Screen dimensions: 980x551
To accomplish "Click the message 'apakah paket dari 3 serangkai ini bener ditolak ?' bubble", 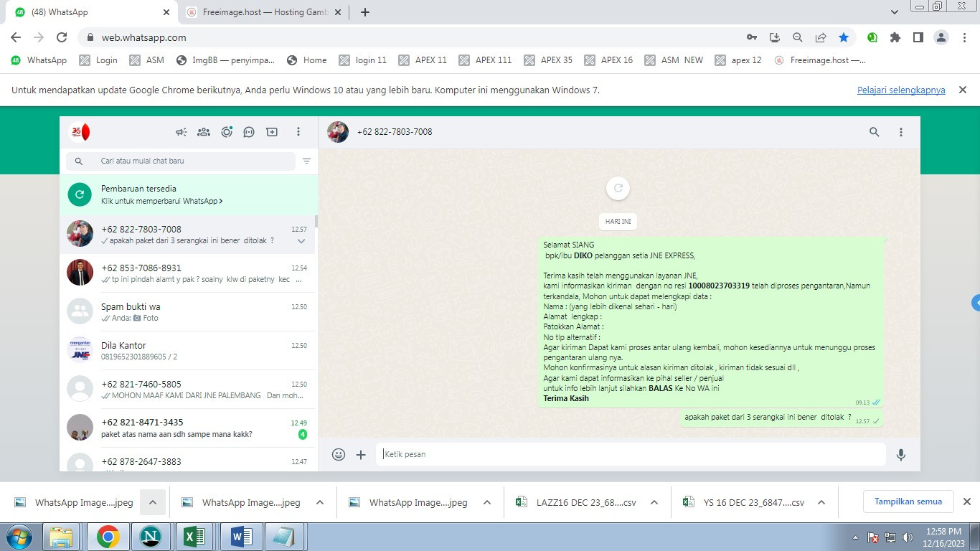I will point(781,418).
